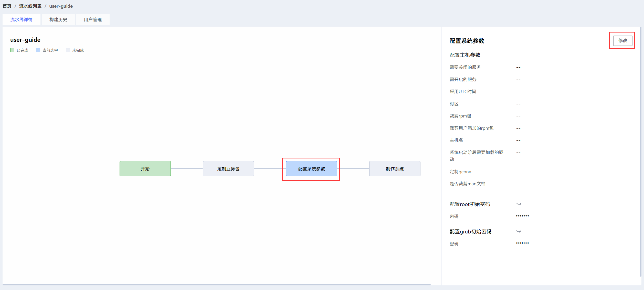Select the 制作系统 pipeline node
This screenshot has width=644, height=290.
tap(395, 169)
